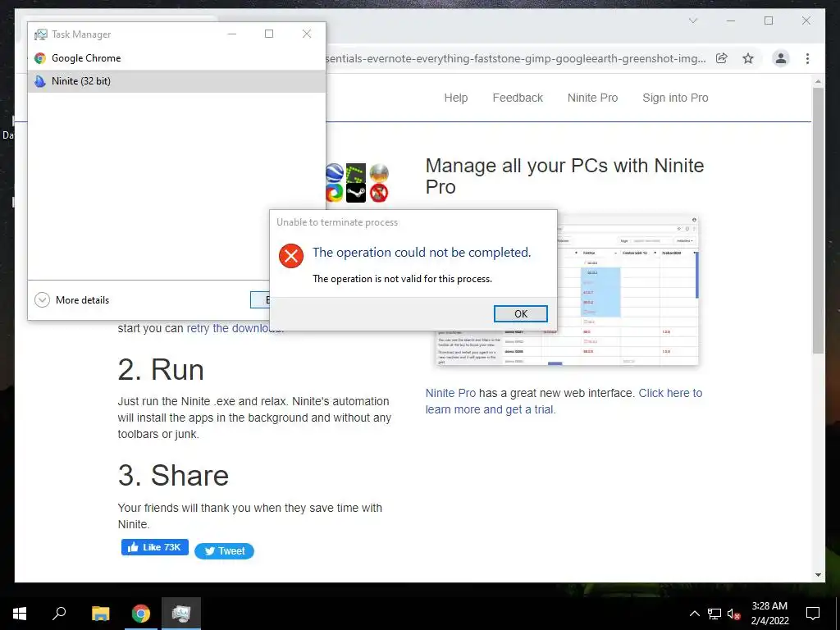The image size is (840, 630).
Task: Close the Task Manager window
Action: (x=307, y=34)
